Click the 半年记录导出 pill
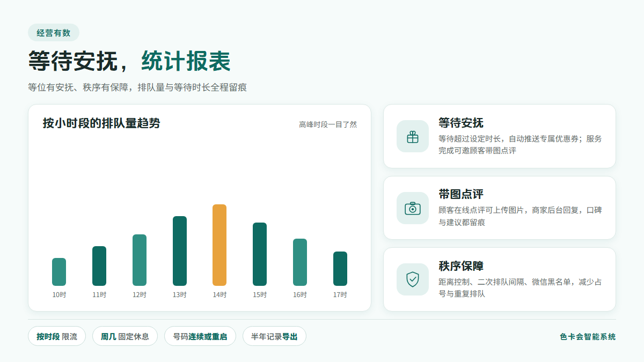 (x=274, y=336)
